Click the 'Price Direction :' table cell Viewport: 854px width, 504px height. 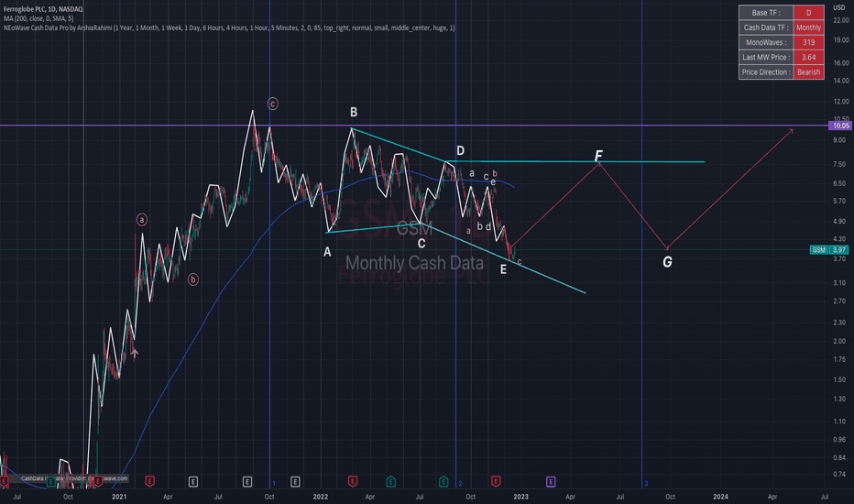(766, 71)
